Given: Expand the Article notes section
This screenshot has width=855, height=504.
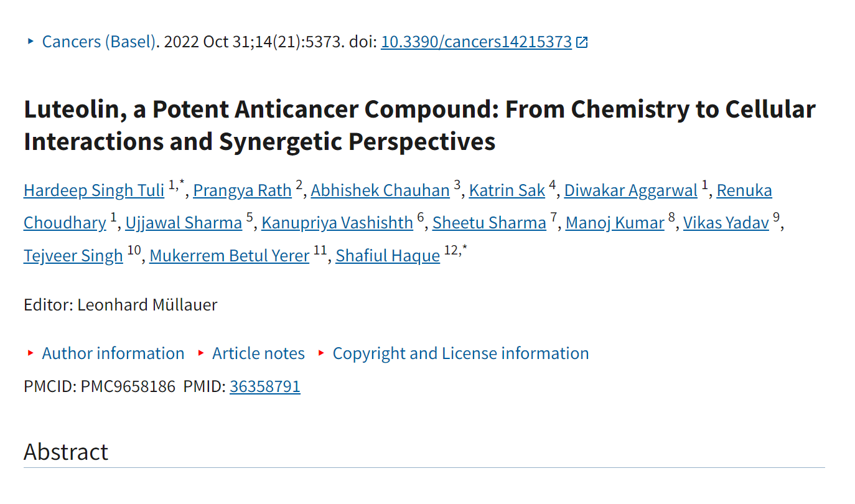Looking at the screenshot, I should point(258,353).
